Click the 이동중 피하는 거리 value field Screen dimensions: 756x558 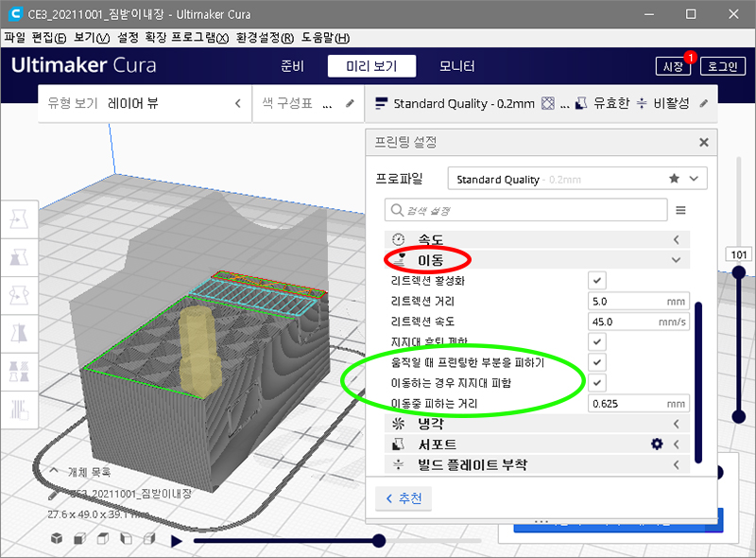coord(639,404)
